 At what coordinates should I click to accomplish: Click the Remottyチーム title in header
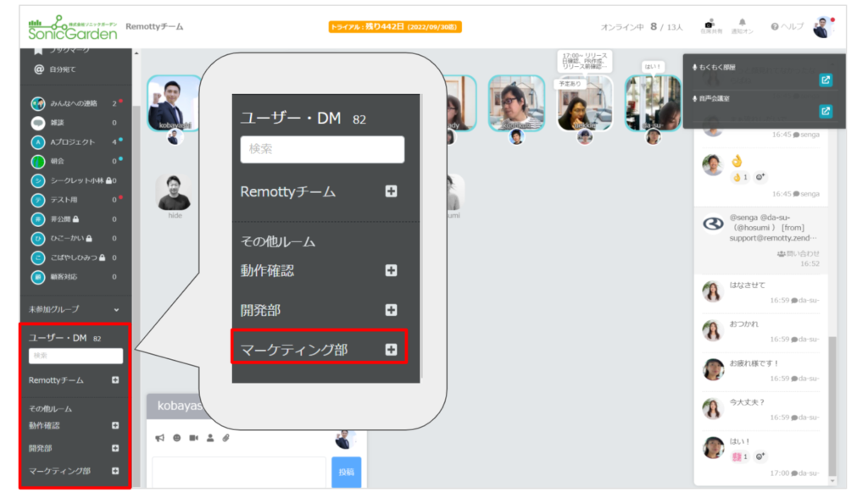coord(154,26)
